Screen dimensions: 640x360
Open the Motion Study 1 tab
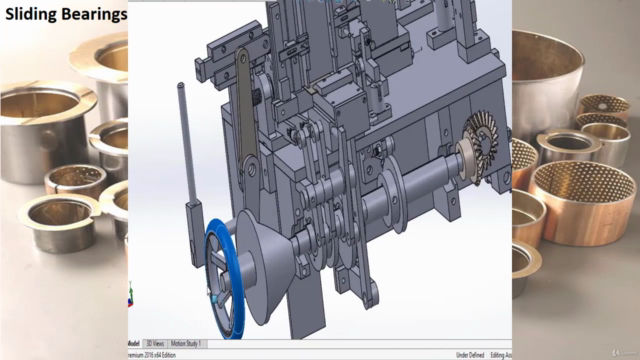pos(186,344)
